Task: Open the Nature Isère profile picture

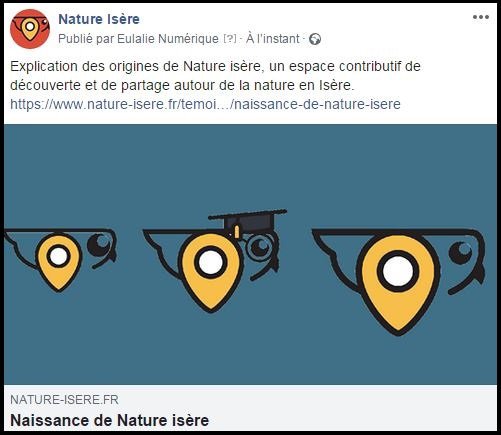Action: pos(30,29)
